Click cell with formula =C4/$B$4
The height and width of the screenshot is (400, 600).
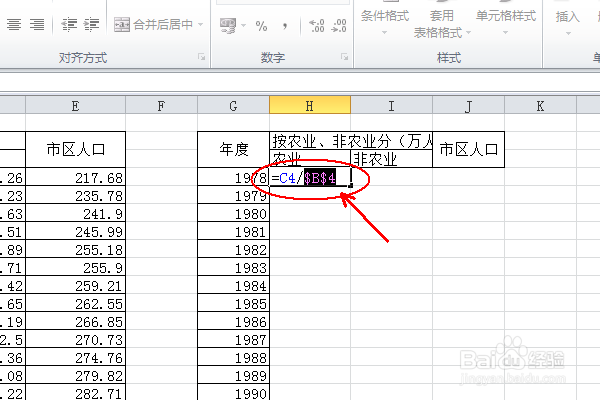pos(310,178)
